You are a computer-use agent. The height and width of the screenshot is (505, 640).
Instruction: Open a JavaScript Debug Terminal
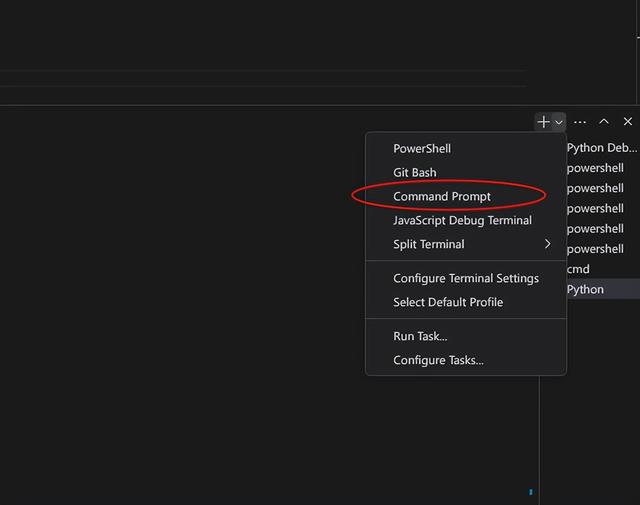click(x=462, y=220)
